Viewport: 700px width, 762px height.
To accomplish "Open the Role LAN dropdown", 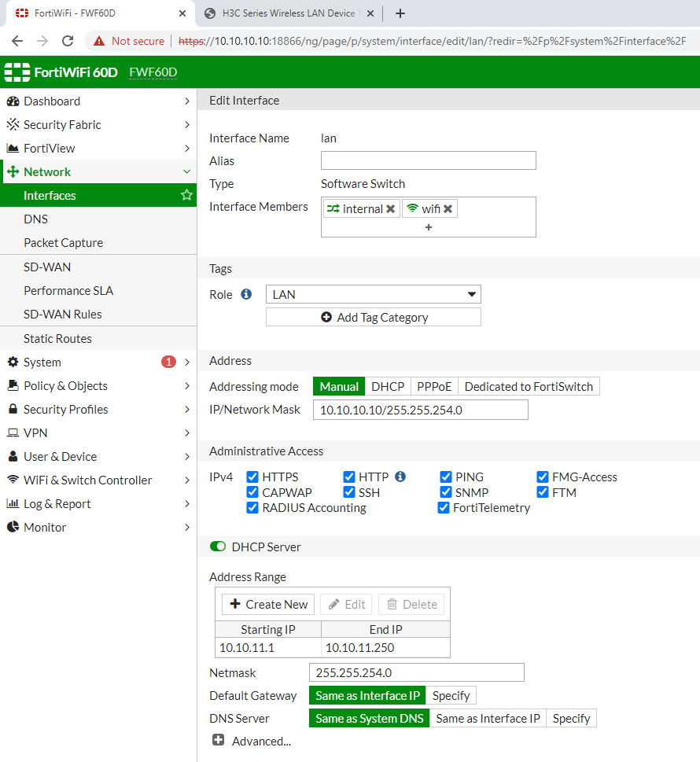I will [373, 294].
